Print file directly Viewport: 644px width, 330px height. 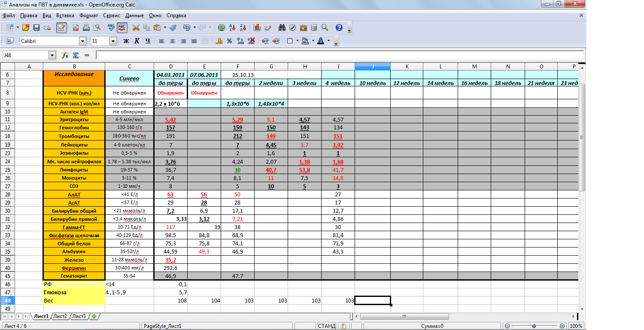click(x=86, y=27)
